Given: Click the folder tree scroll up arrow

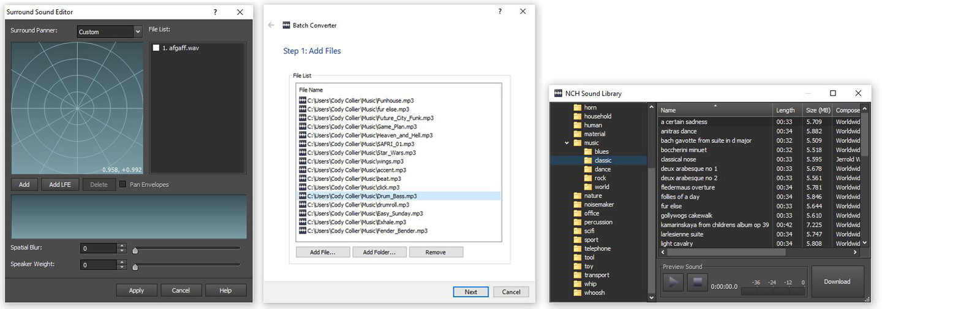Looking at the screenshot, I should [x=651, y=107].
